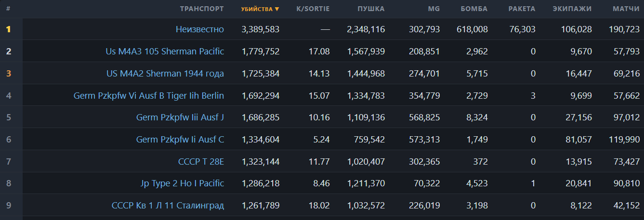Click the РАКЕТА column header
The image size is (644, 220).
[x=522, y=9]
